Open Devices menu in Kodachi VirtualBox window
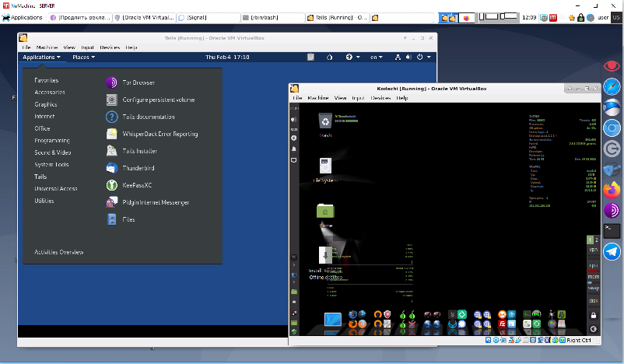This screenshot has height=364, width=624. coord(380,98)
